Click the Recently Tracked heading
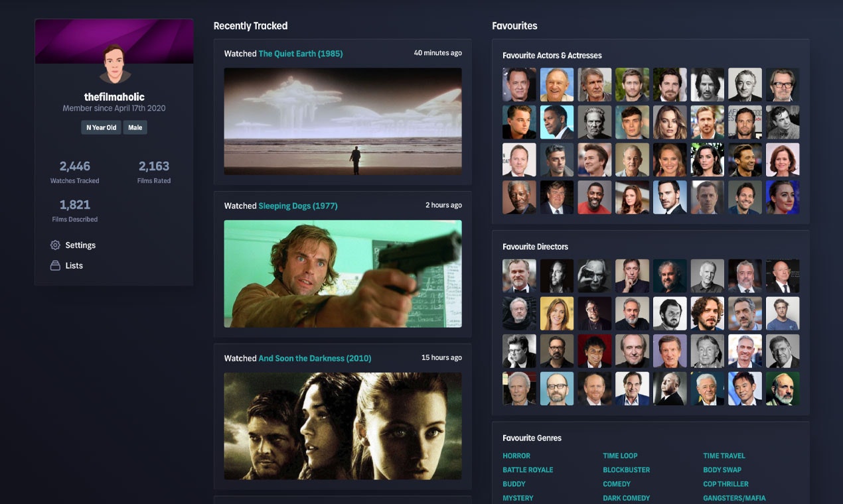This screenshot has height=504, width=843. (250, 26)
